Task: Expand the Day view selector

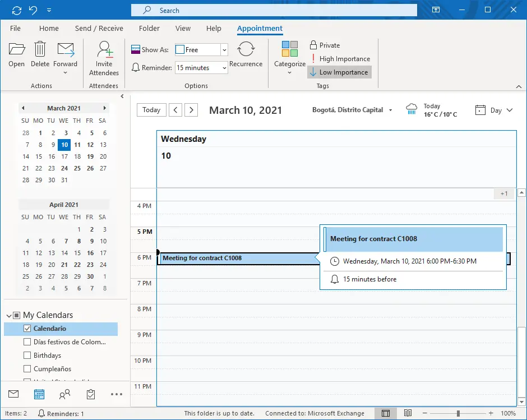Action: tap(494, 110)
